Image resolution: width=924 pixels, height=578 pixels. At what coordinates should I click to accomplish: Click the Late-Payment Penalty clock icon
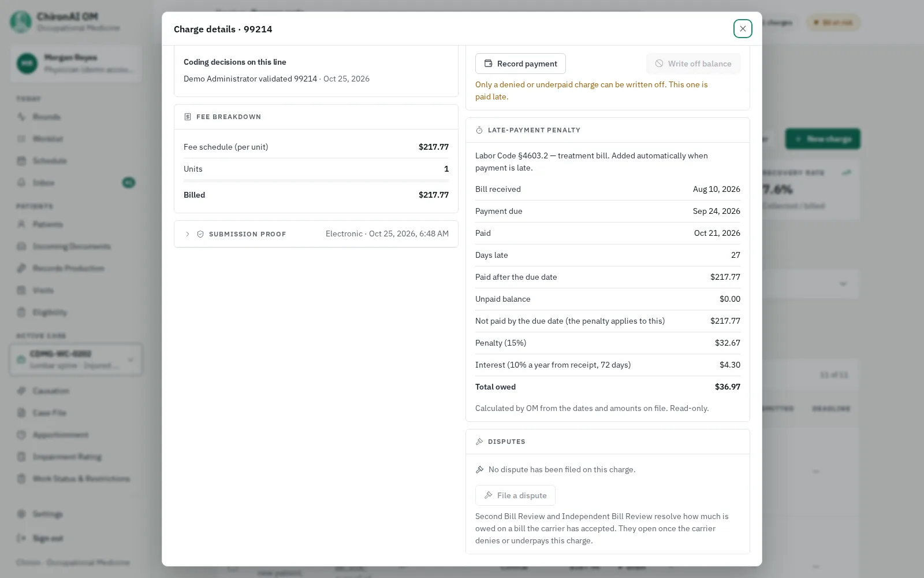479,130
